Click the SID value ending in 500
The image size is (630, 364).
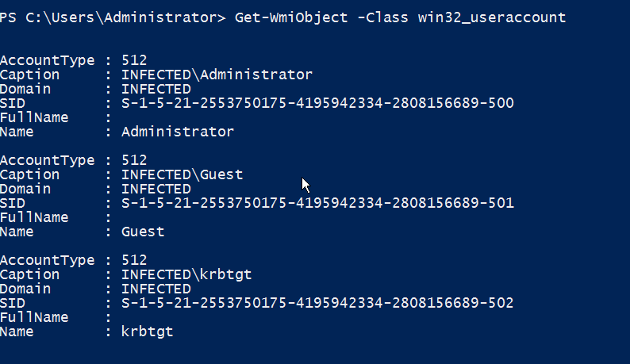[317, 103]
